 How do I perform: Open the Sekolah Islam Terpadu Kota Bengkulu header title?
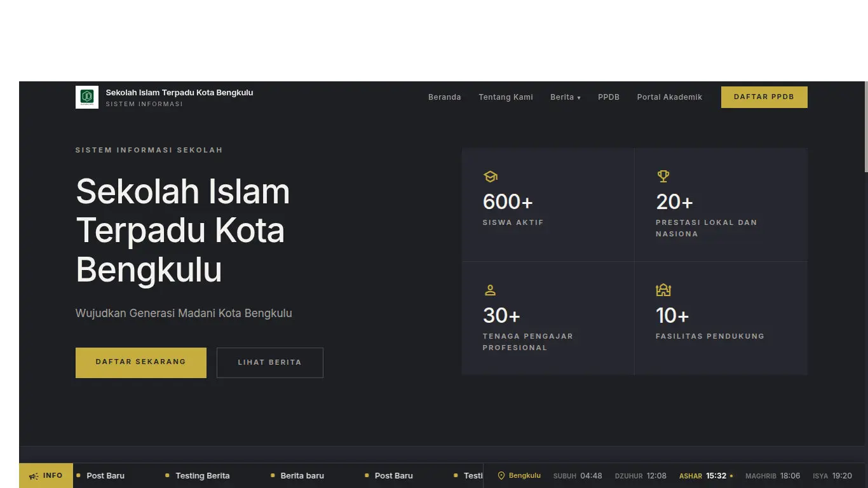(179, 93)
